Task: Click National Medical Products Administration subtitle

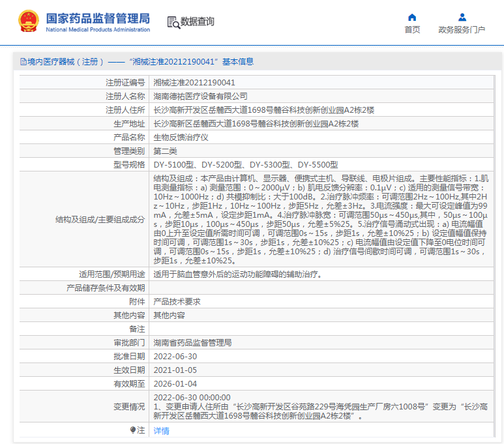Action: (98, 29)
